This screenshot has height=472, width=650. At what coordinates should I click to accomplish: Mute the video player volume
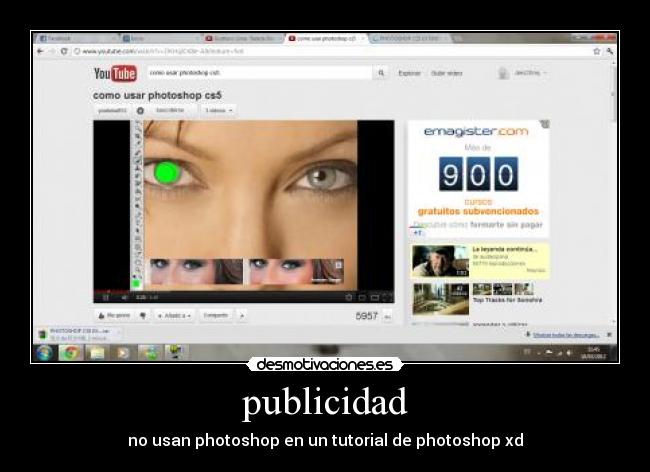click(124, 297)
